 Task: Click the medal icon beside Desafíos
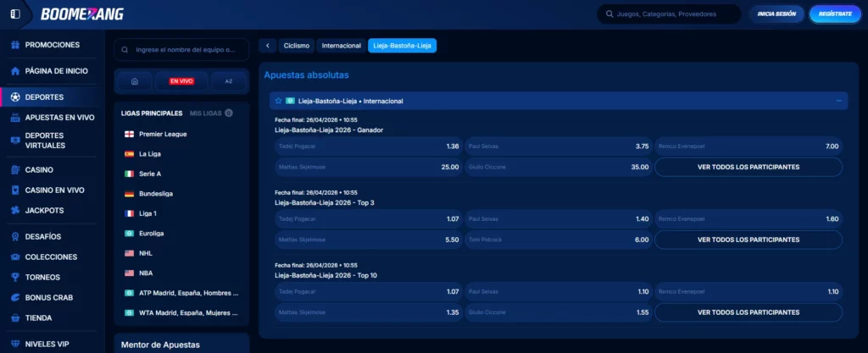[15, 236]
